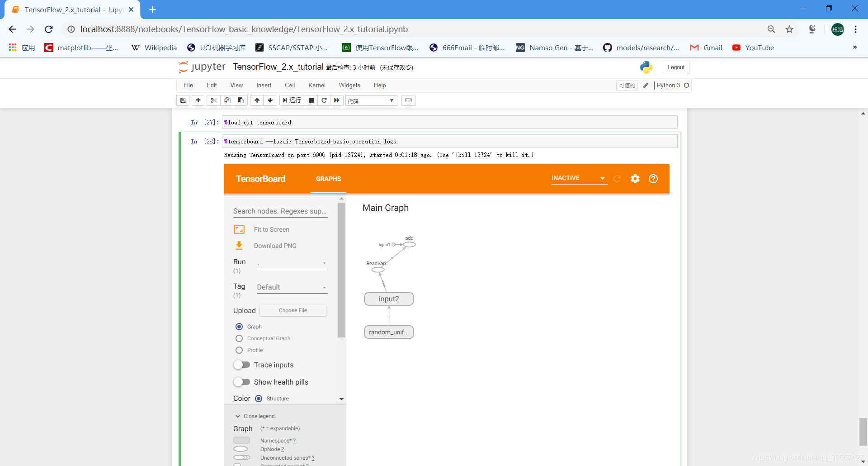Reload the browser page
The width and height of the screenshot is (868, 466).
tap(49, 29)
